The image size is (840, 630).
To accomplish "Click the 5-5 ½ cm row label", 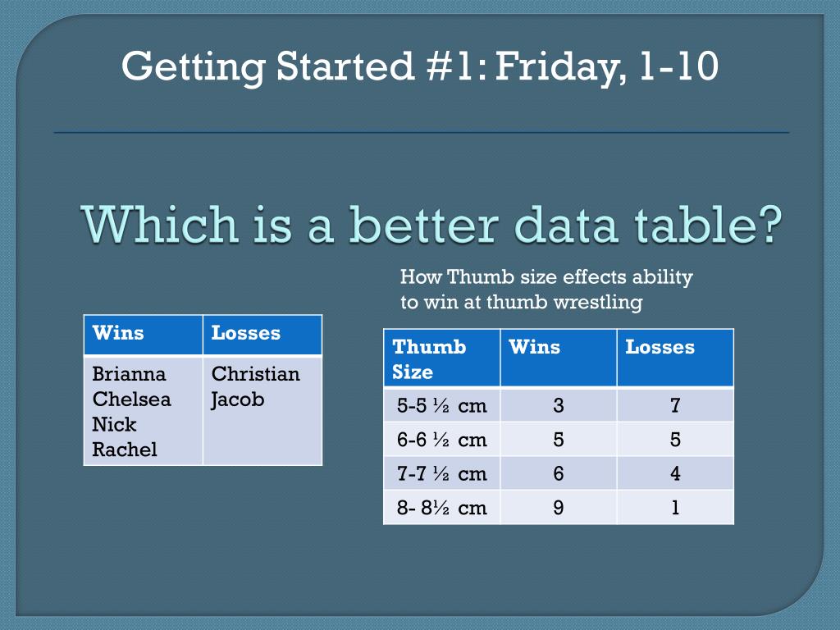I will point(442,405).
